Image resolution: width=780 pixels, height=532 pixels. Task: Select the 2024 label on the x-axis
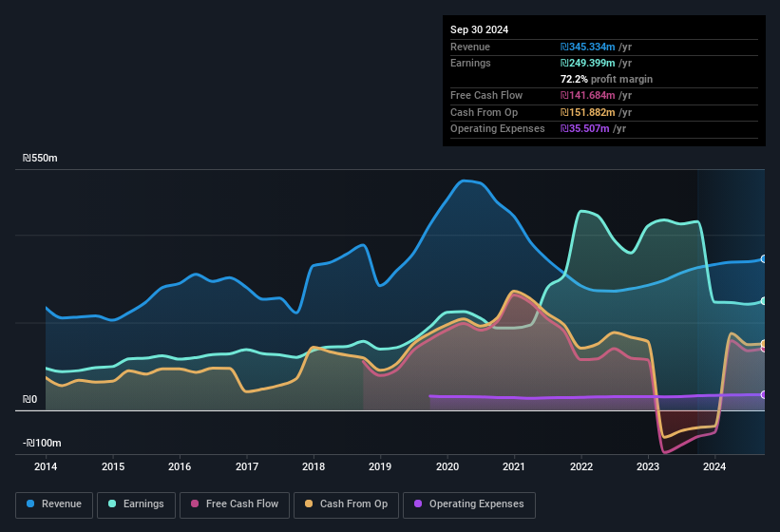714,466
